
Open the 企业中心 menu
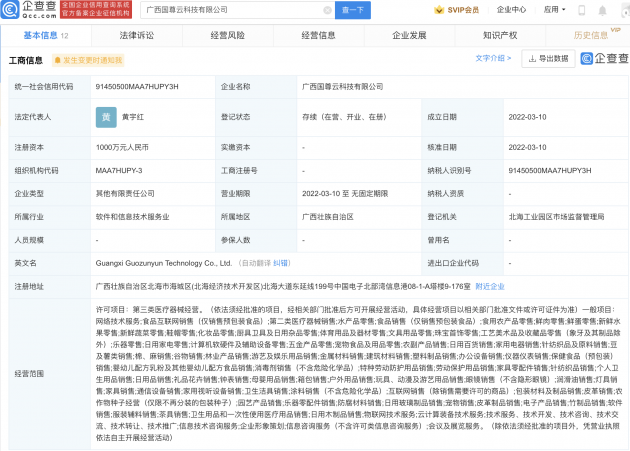pyautogui.click(x=511, y=10)
